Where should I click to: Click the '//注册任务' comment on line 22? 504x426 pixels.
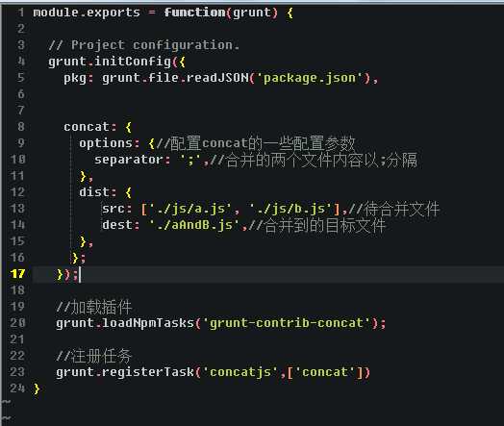[94, 356]
